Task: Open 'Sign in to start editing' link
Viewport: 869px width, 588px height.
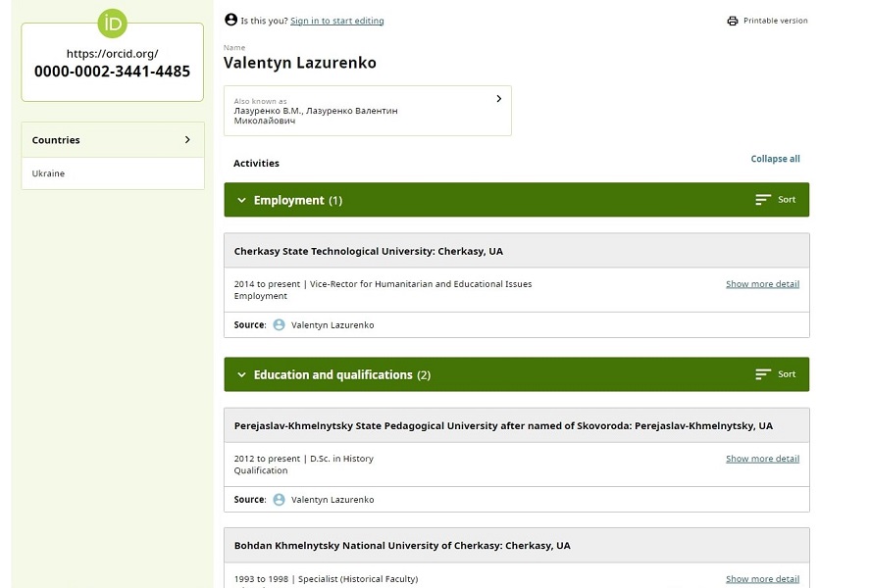Action: pos(337,21)
